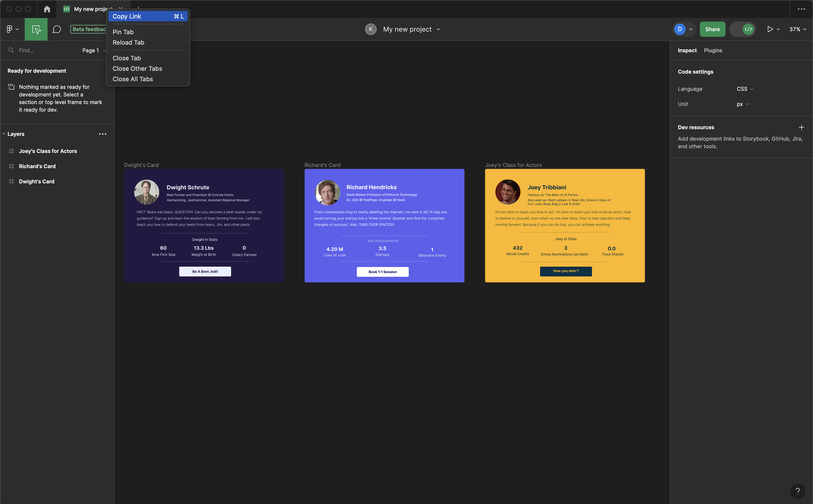Click the Beta feedback button
The width and height of the screenshot is (813, 504).
click(89, 29)
